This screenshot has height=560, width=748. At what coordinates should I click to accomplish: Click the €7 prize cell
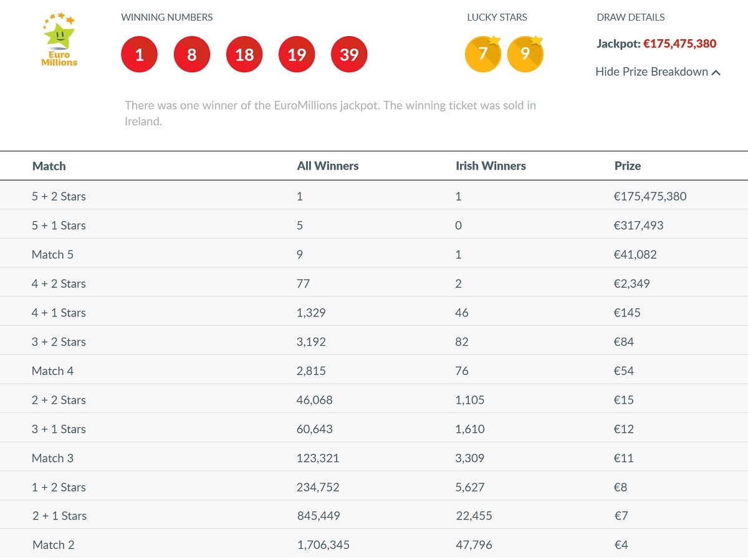coord(621,516)
